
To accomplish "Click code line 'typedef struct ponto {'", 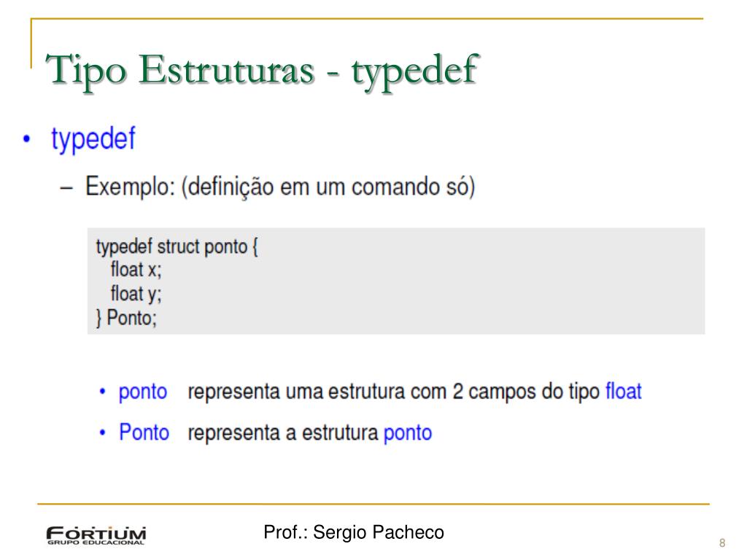I will click(x=177, y=246).
